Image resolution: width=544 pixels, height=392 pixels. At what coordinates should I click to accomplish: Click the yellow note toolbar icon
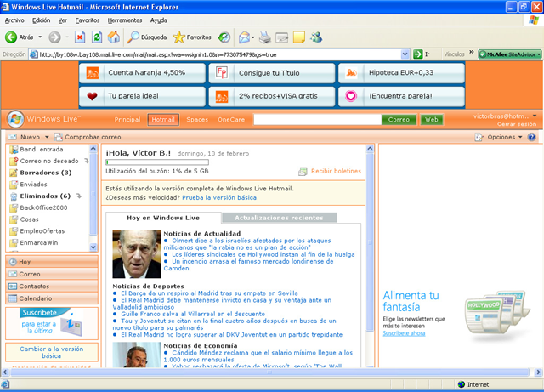coord(299,37)
